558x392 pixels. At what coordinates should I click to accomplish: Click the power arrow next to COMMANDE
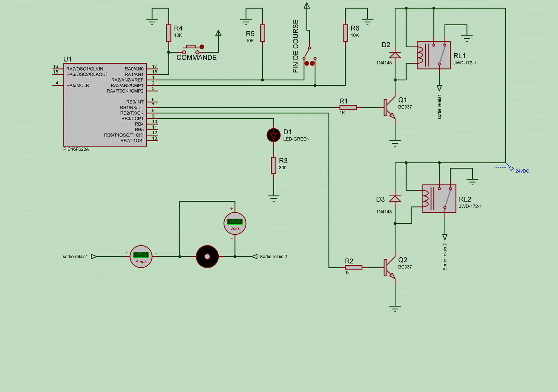click(218, 33)
